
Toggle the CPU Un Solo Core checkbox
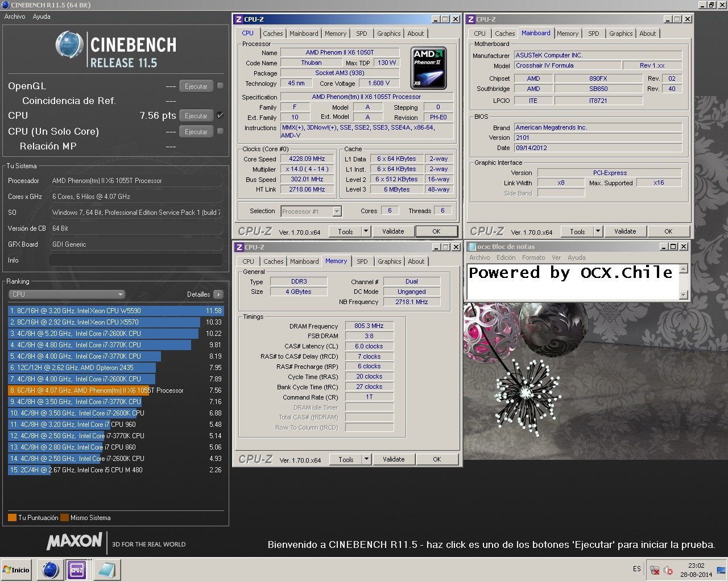point(220,131)
